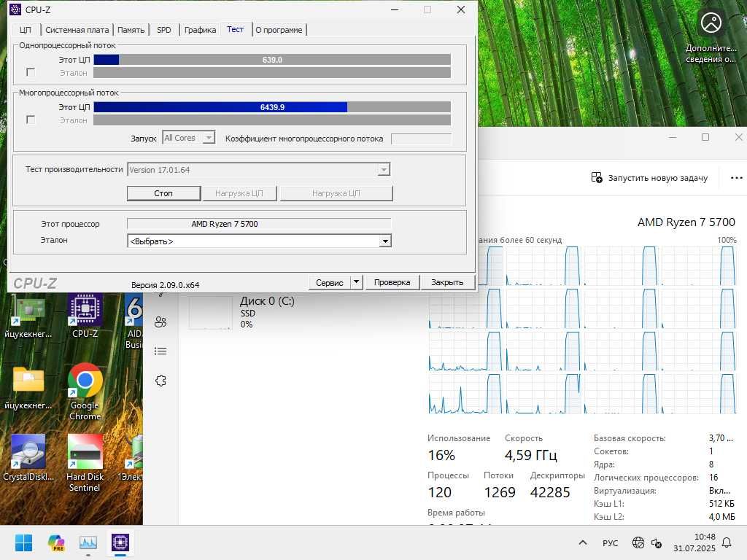Click the Стоп button
747x560 pixels.
pyautogui.click(x=163, y=193)
